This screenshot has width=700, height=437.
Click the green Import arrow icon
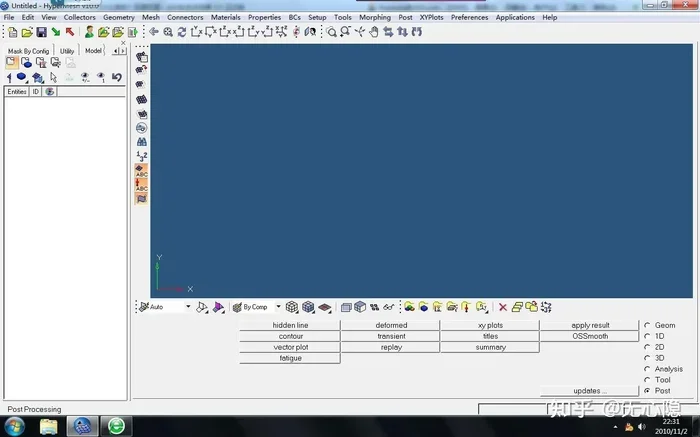[x=56, y=32]
